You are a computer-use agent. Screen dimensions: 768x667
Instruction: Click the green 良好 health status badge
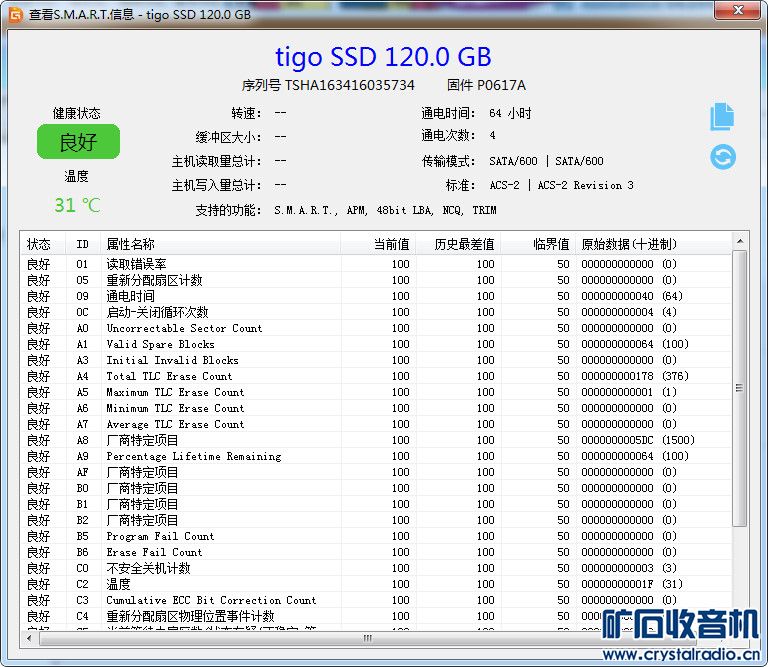pos(78,142)
